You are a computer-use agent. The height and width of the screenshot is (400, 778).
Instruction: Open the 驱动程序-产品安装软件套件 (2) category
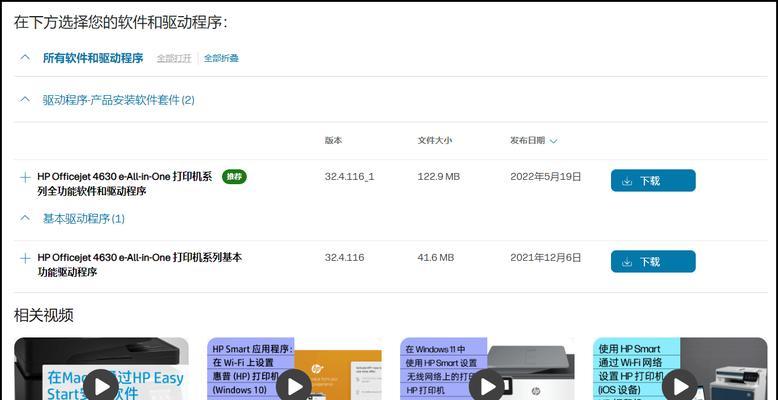[x=119, y=100]
